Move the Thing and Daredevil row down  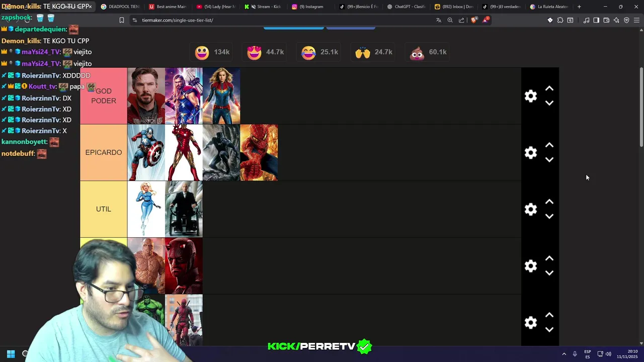pos(549,273)
